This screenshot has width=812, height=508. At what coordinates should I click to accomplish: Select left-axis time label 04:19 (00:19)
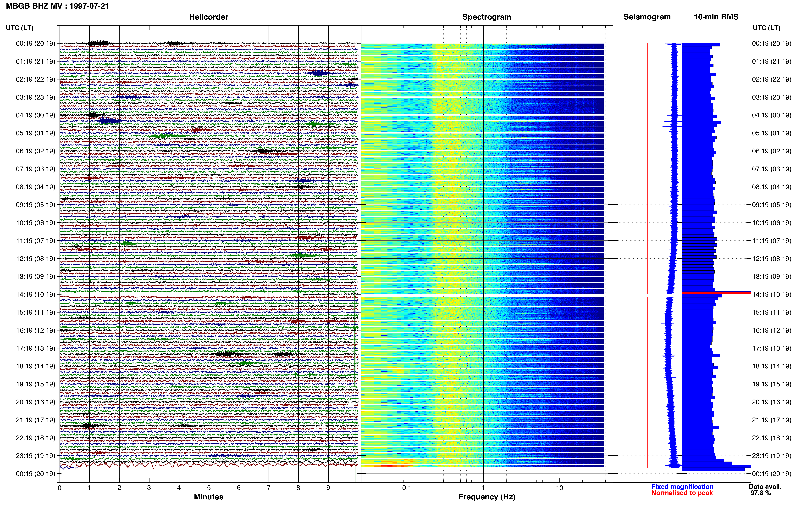tap(36, 115)
